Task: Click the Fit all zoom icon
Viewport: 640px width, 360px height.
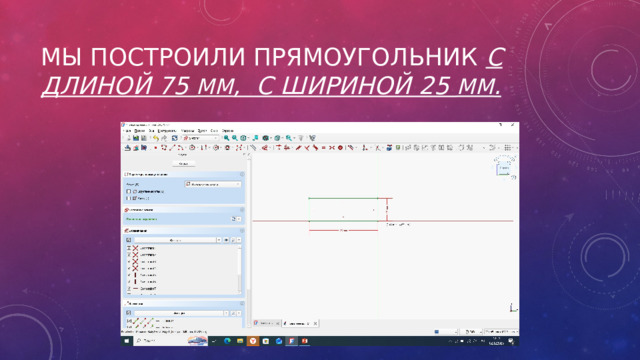Action: point(227,138)
